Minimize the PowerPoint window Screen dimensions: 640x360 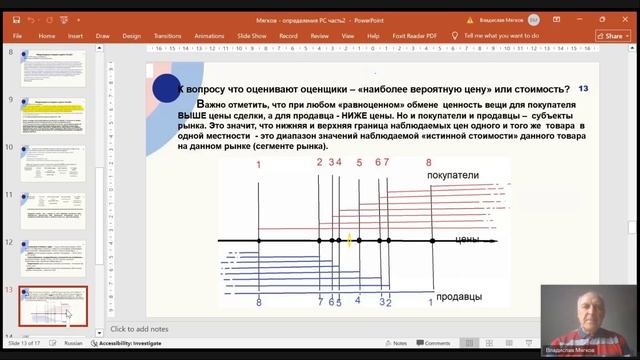pos(580,20)
